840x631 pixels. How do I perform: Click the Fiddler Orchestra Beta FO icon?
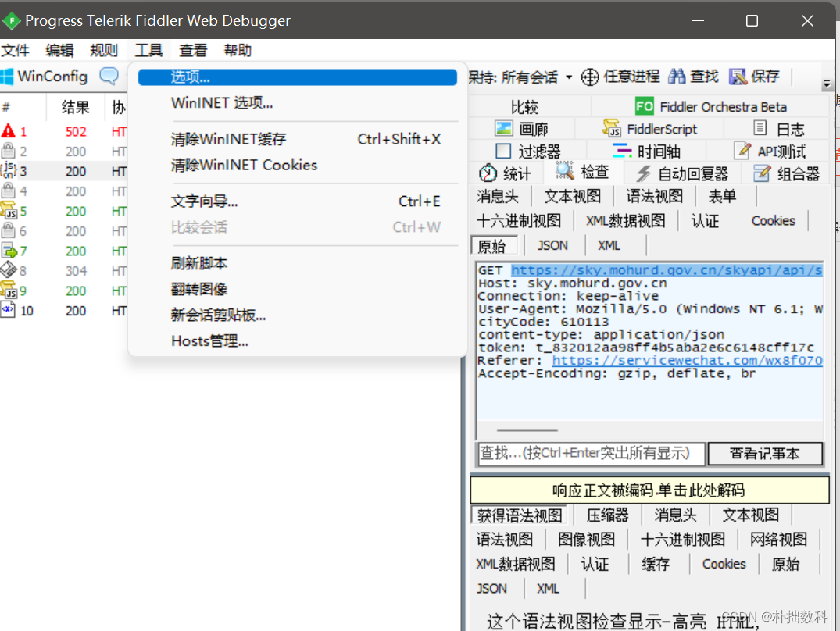tap(644, 106)
